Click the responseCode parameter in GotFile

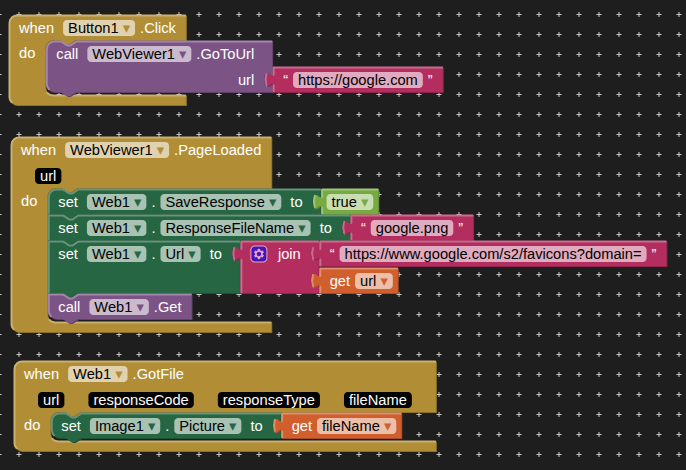pos(140,400)
